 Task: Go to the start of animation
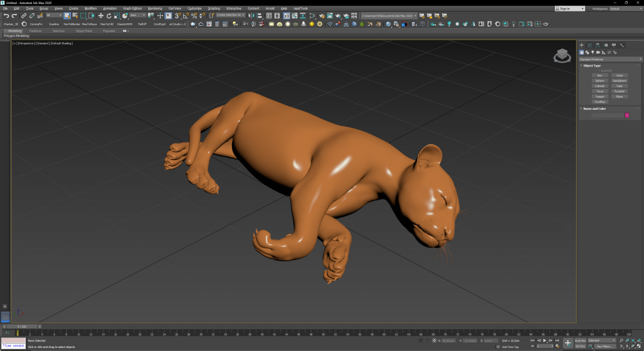pos(532,340)
